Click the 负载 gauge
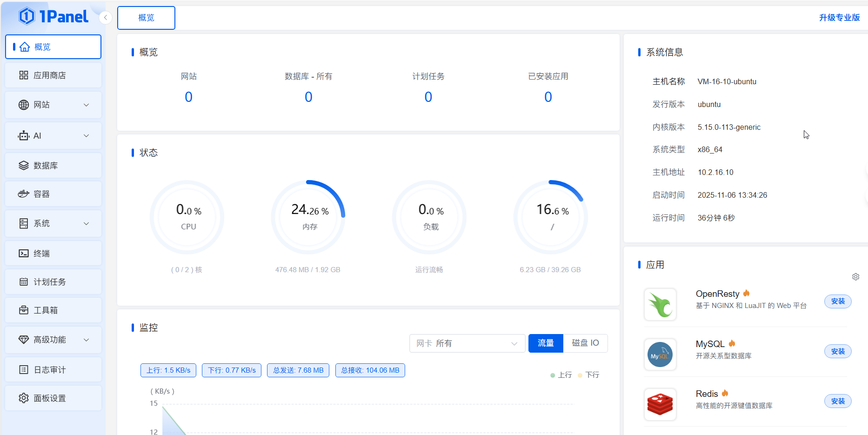This screenshot has width=868, height=435. 429,217
